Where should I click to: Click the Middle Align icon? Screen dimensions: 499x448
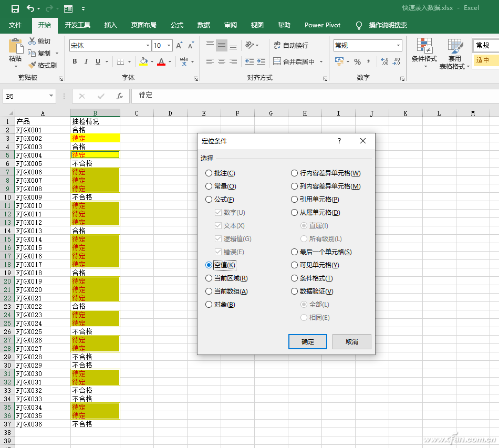(x=222, y=46)
